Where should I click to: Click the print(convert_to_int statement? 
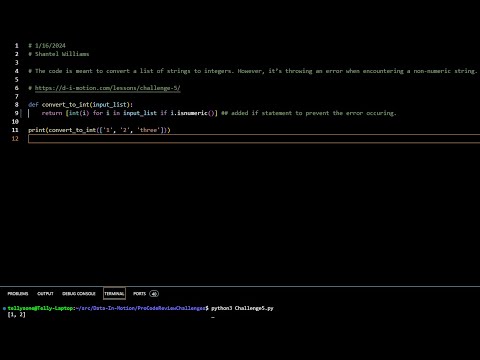point(99,130)
